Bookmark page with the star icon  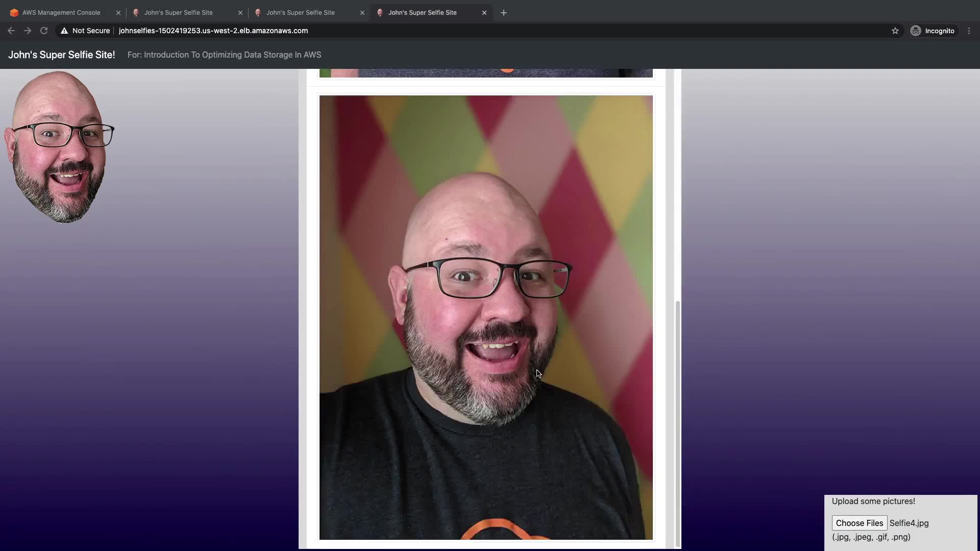pyautogui.click(x=895, y=31)
